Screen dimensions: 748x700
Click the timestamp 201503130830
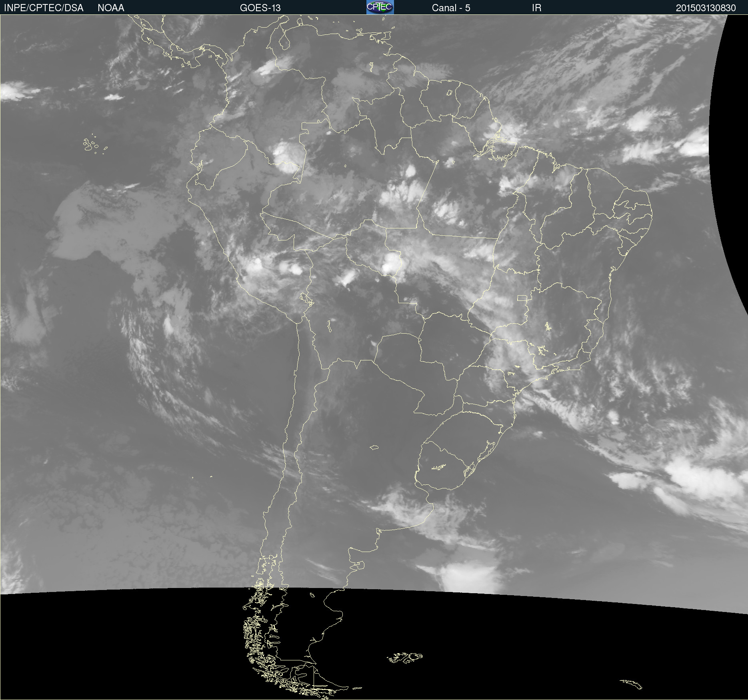point(706,8)
